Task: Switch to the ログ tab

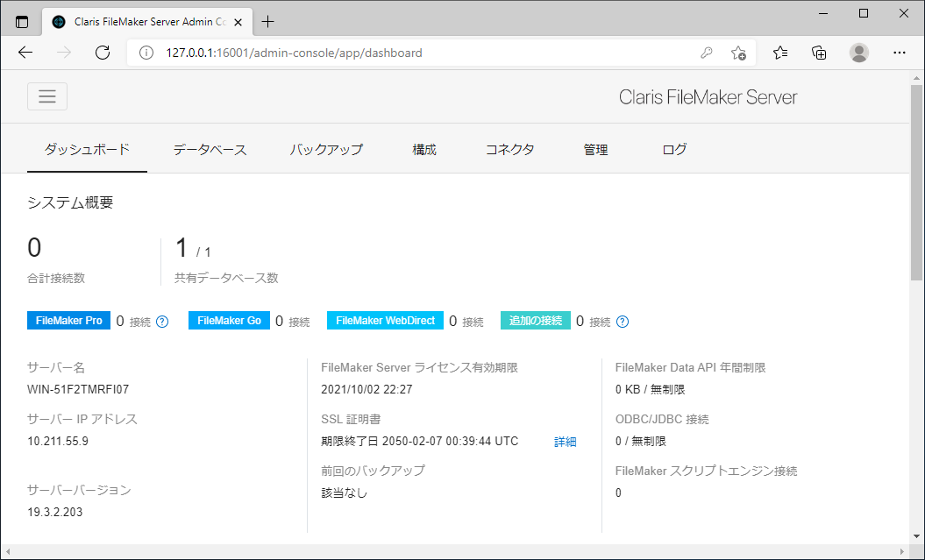Action: (x=673, y=149)
